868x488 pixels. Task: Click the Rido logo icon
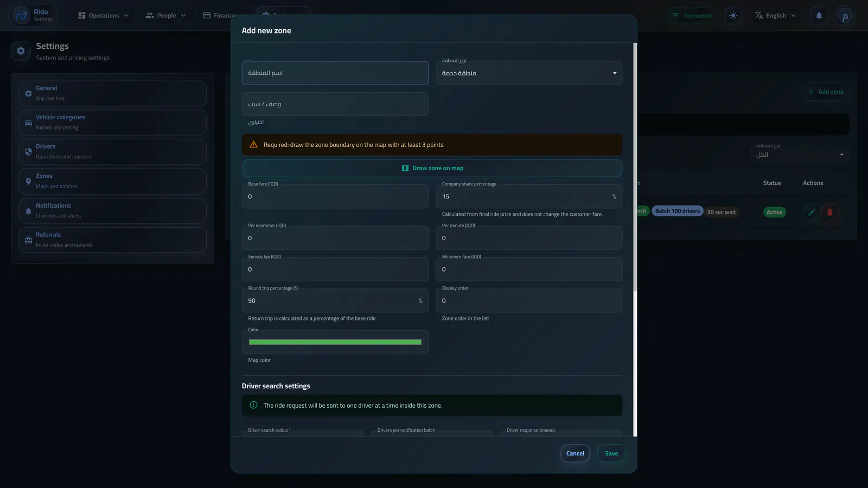coord(21,15)
